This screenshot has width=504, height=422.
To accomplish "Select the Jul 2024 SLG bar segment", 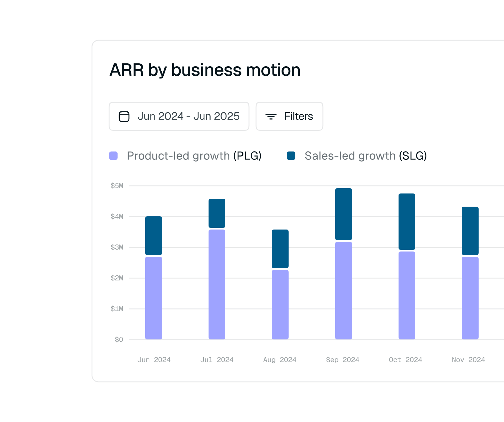I will (x=217, y=213).
